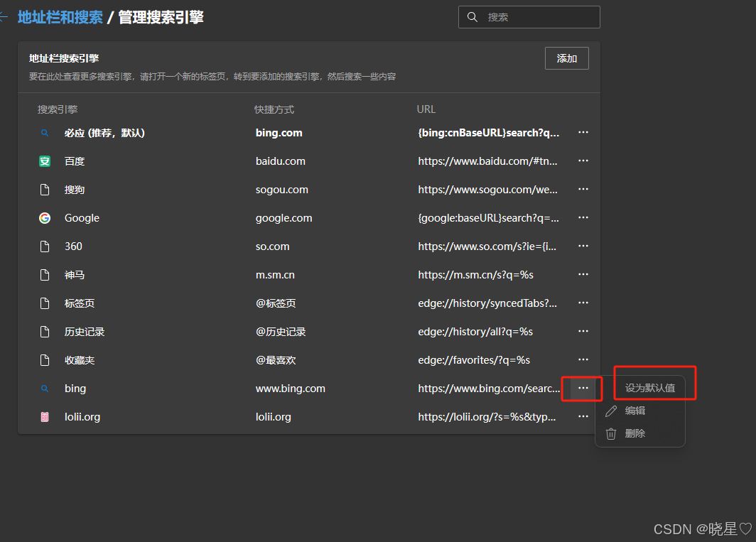The width and height of the screenshot is (756, 542).
Task: Click the www.bing.com shortcut cell
Action: coord(290,389)
